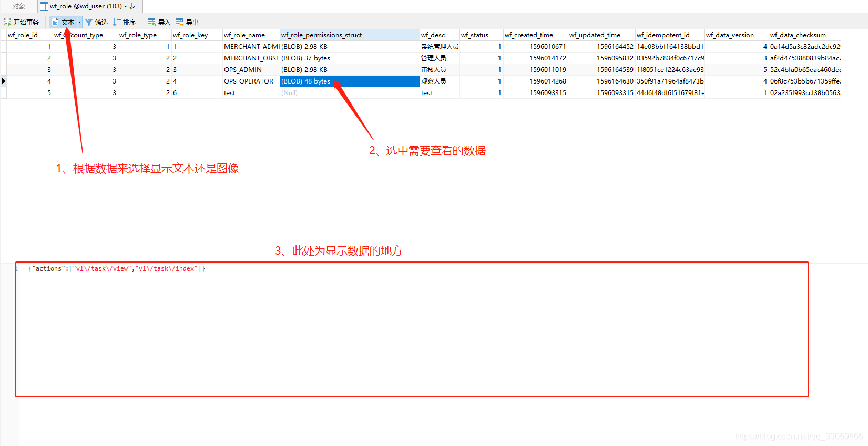Click the wf_idempotent_id column header
868x446 pixels.
click(670, 35)
